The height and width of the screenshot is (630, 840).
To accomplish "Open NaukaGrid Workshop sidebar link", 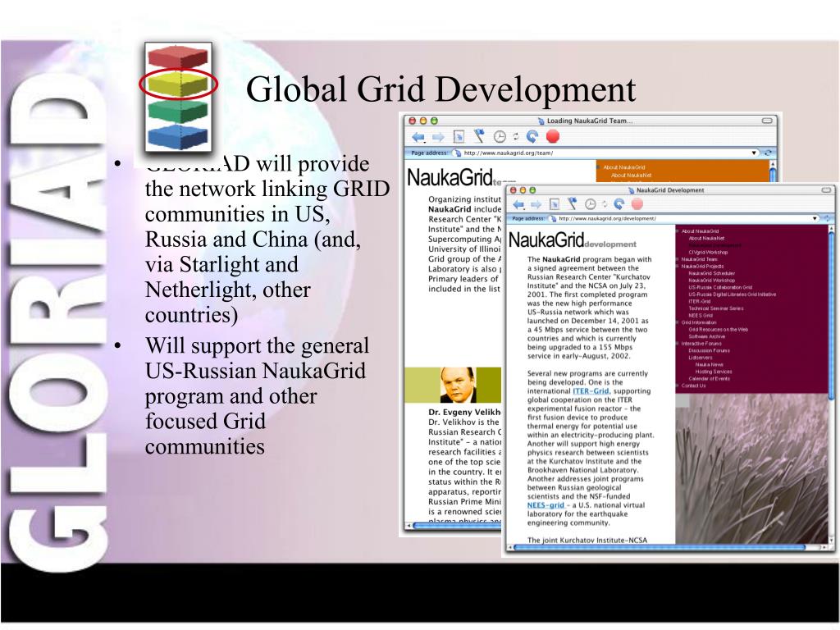I will click(711, 281).
